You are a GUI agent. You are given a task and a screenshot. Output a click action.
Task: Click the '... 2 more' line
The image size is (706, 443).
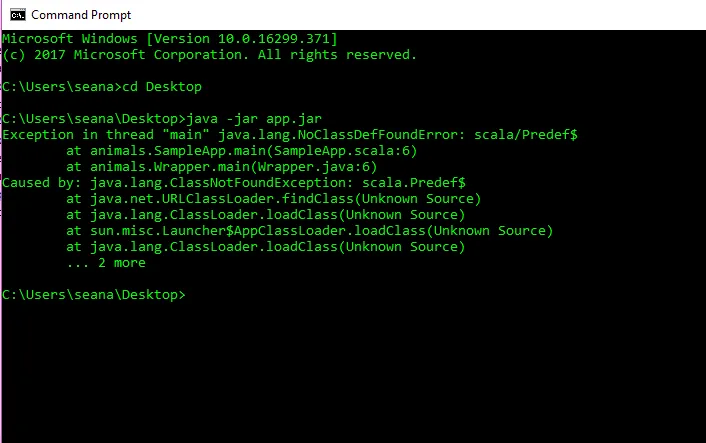tap(106, 263)
